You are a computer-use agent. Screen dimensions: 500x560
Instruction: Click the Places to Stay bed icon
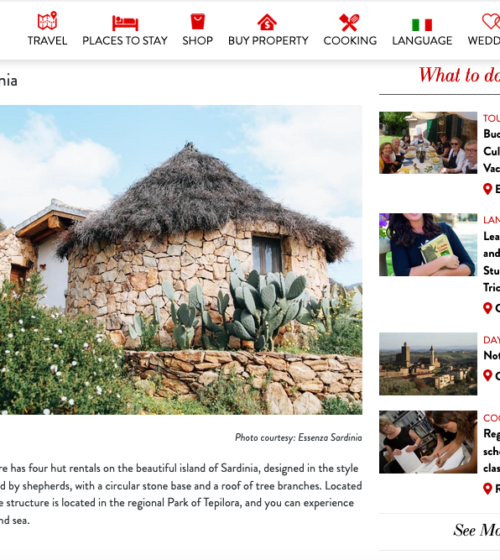click(x=125, y=23)
